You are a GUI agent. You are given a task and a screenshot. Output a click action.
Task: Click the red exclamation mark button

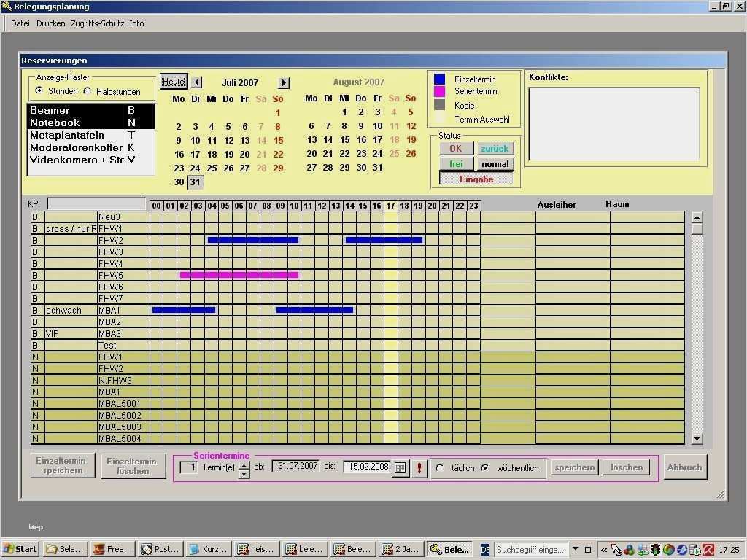coord(419,468)
